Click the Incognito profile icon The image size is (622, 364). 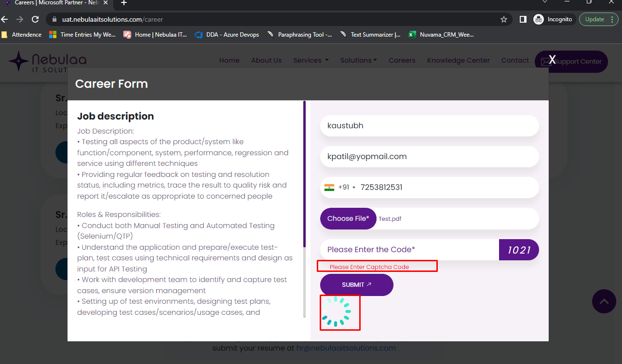[539, 19]
